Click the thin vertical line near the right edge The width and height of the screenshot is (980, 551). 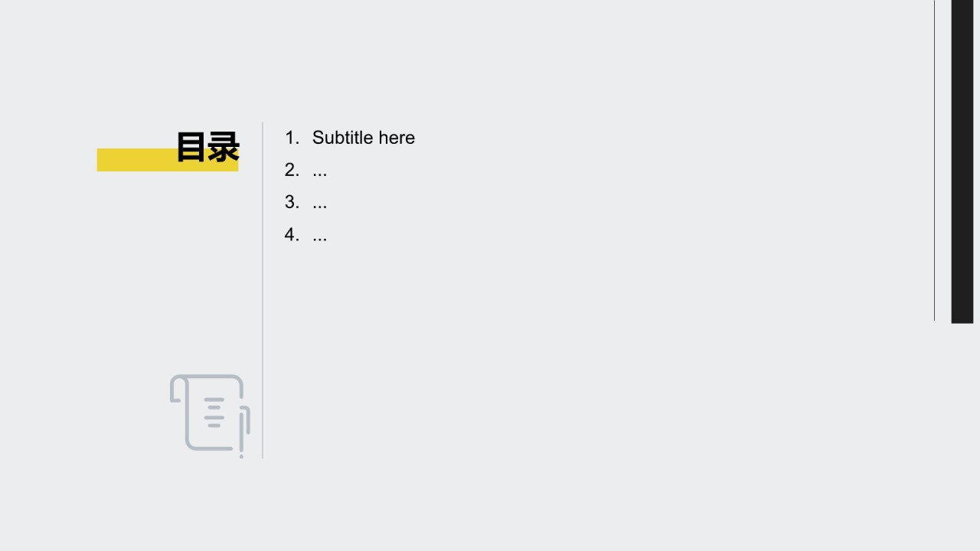pyautogui.click(x=934, y=160)
